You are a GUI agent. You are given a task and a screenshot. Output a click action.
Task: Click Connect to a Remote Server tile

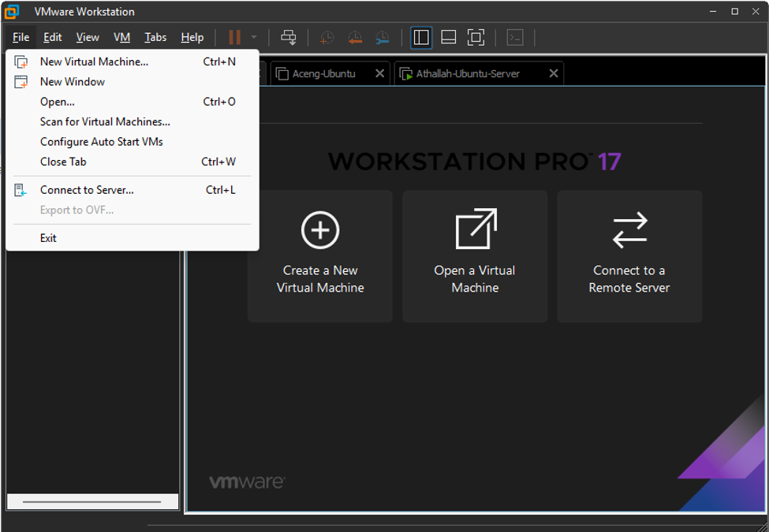(x=629, y=256)
